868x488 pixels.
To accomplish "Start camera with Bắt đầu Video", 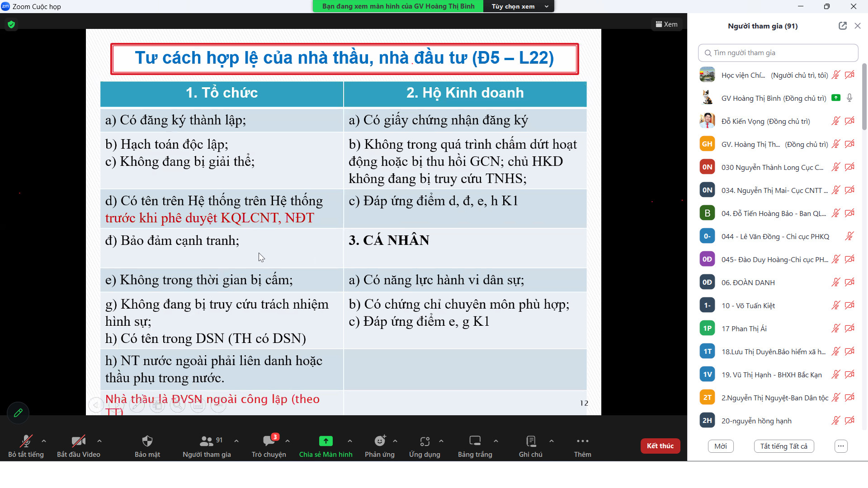I will (78, 446).
